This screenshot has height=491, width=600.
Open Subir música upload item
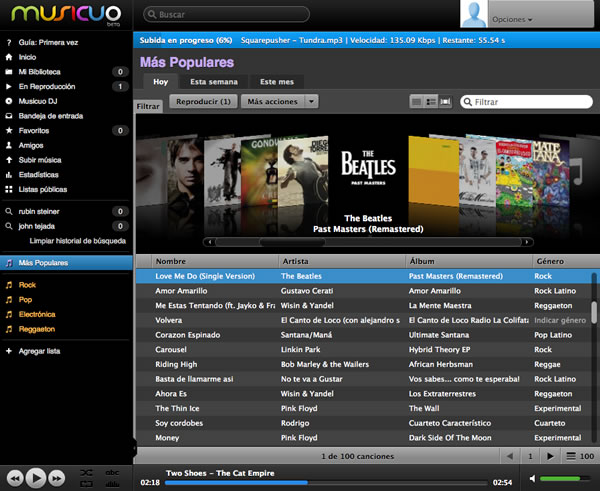coord(40,160)
